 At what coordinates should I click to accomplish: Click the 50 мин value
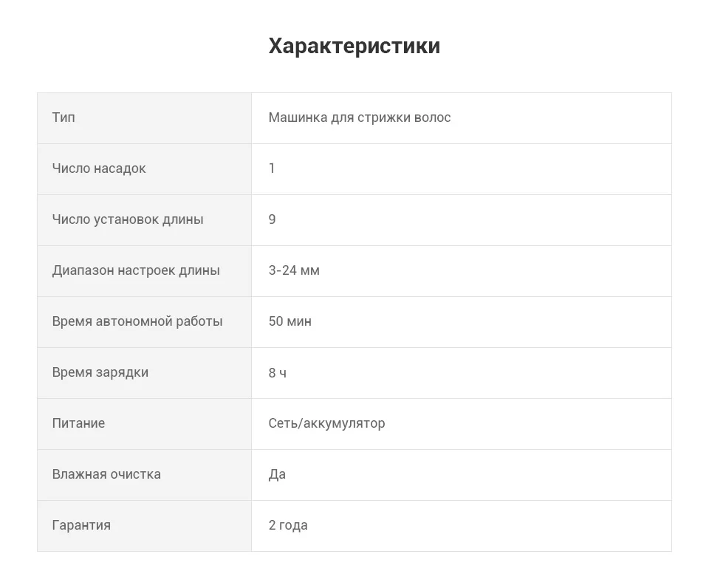tap(290, 321)
